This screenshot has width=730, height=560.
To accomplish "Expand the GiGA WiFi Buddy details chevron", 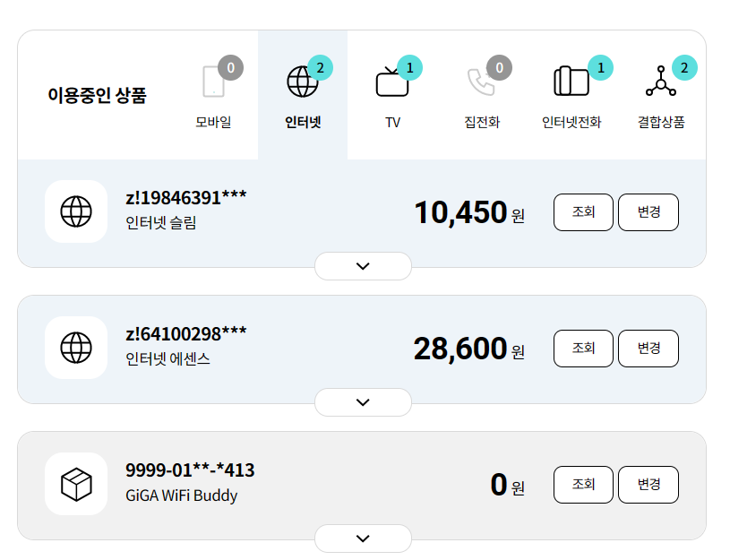I will tap(363, 538).
